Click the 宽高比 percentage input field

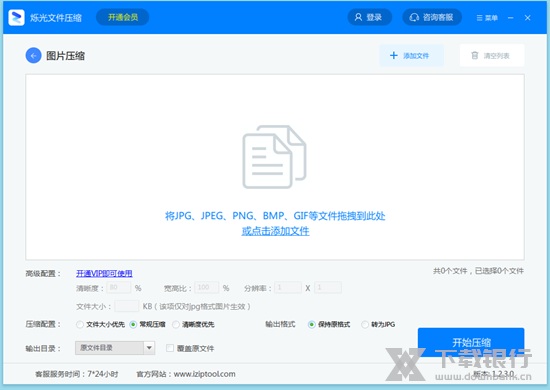(207, 288)
